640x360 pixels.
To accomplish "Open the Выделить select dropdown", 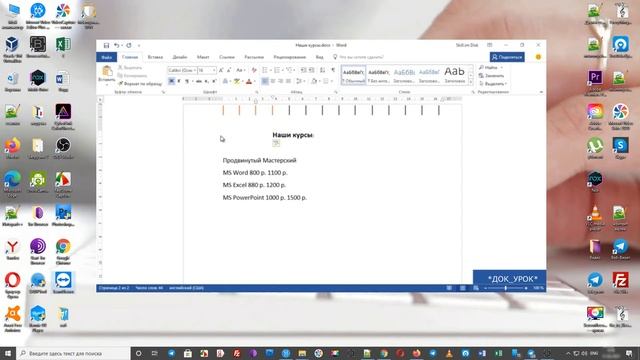I will [493, 84].
